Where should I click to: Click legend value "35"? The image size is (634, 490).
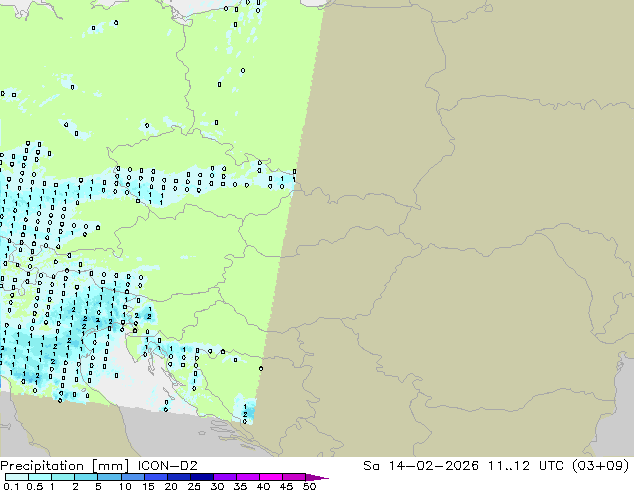pos(240,486)
